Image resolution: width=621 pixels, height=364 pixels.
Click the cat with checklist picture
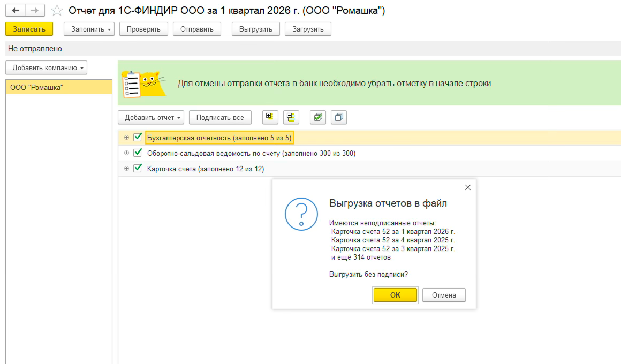point(144,84)
